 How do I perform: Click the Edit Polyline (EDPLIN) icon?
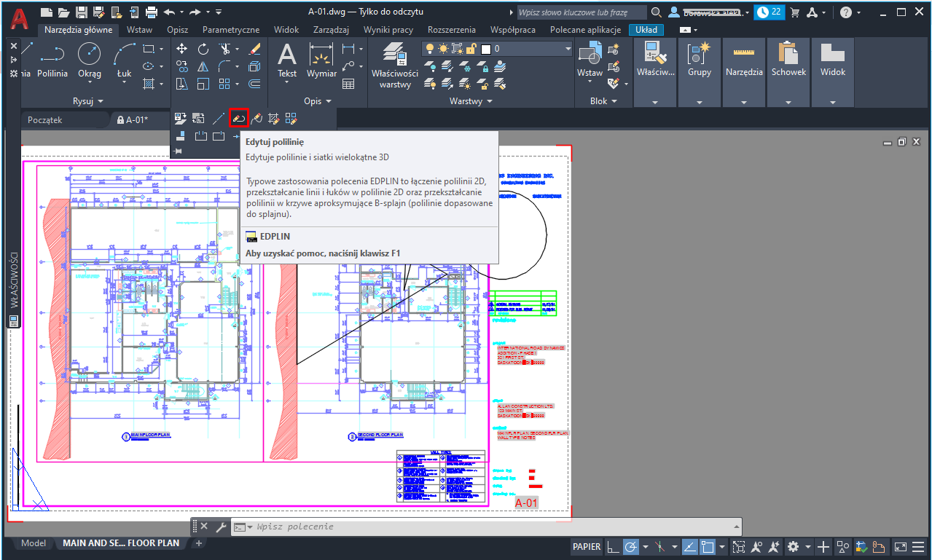[238, 118]
